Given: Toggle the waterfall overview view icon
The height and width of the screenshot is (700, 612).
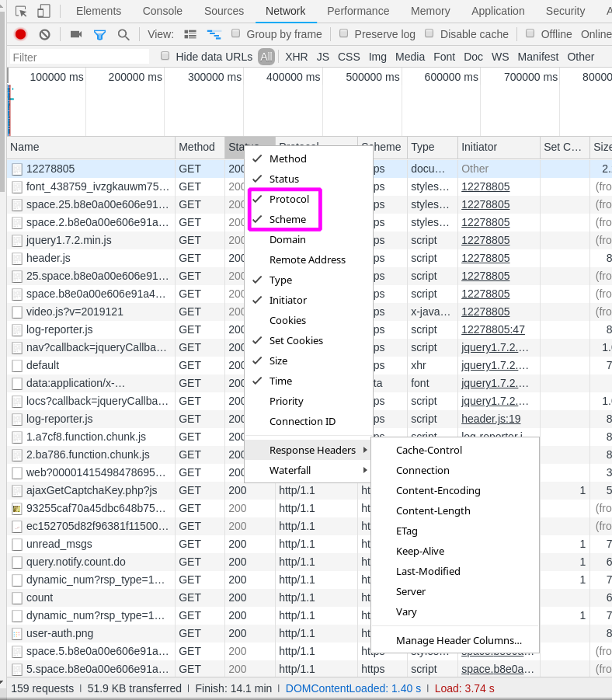Looking at the screenshot, I should coord(214,34).
